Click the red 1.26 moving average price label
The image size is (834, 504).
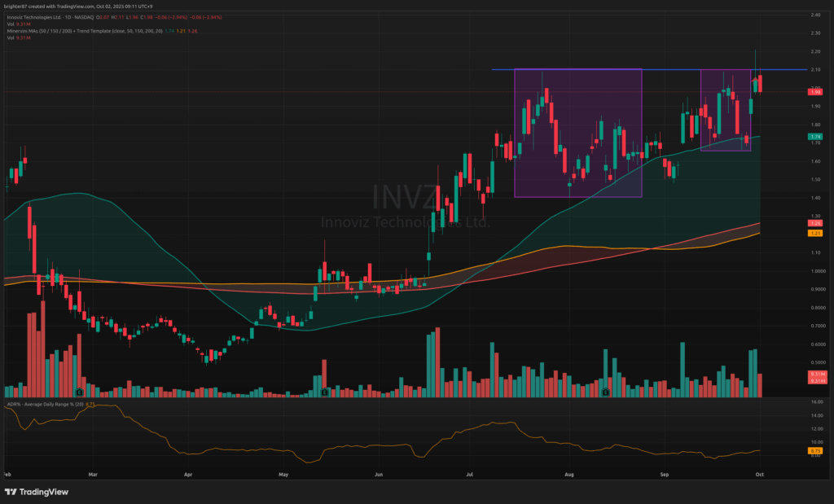815,223
